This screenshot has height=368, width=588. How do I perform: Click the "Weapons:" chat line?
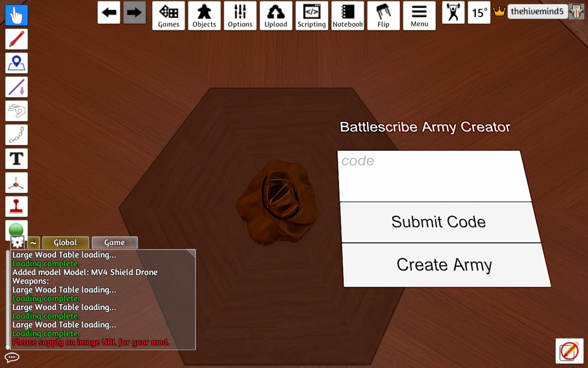click(x=31, y=281)
